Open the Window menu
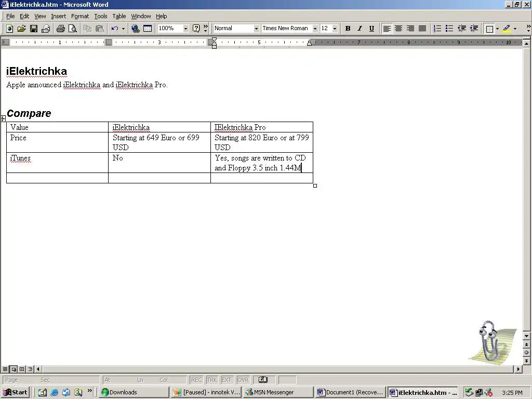The image size is (532, 399). pos(141,16)
